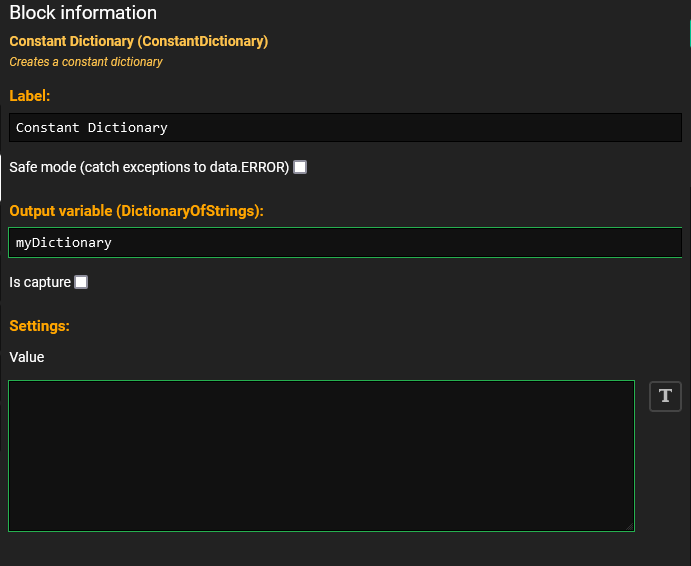Click the Settings: heading
This screenshot has height=566, width=691.
[39, 326]
